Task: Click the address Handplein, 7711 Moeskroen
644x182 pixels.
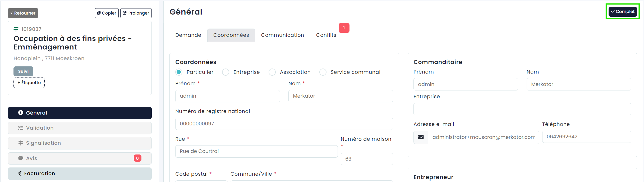Action: pos(49,58)
